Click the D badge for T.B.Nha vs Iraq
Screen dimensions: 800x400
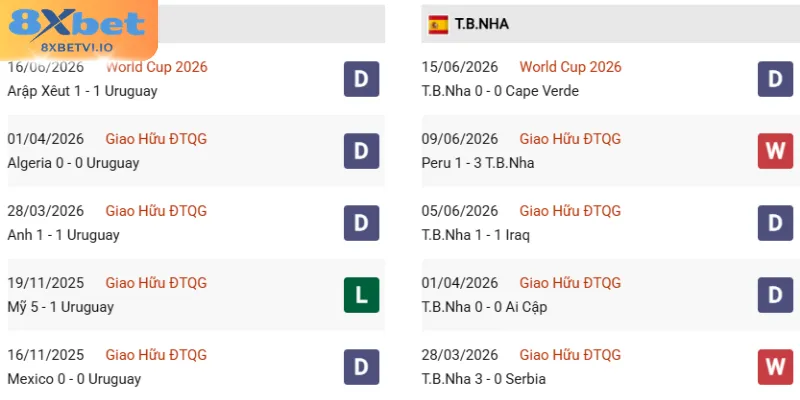(775, 223)
